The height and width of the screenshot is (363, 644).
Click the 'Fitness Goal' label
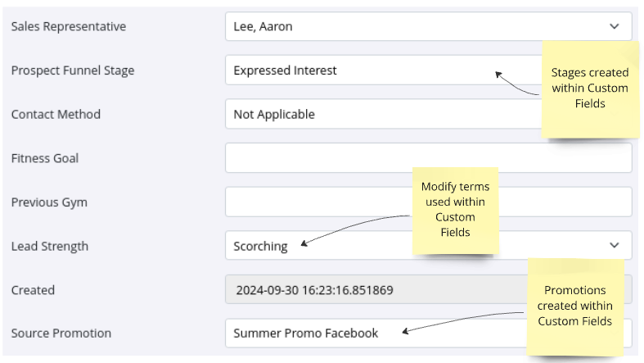click(x=45, y=158)
